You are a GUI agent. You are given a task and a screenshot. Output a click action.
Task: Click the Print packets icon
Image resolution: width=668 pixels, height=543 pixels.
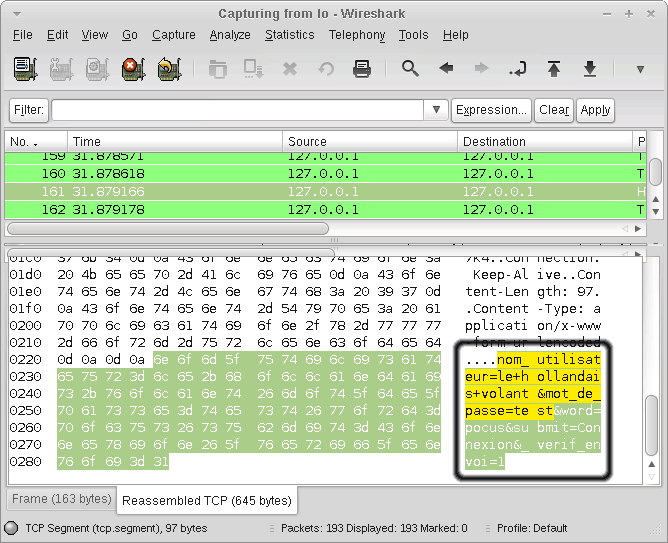362,69
